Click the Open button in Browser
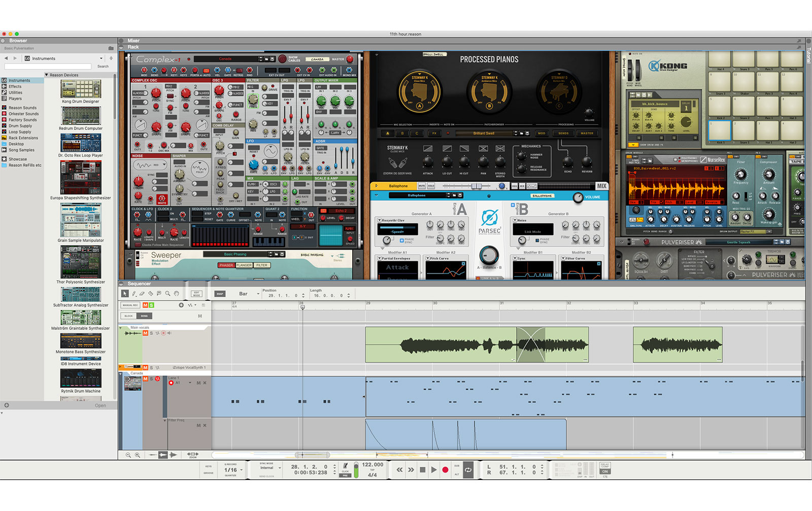812x511 pixels. [x=100, y=405]
